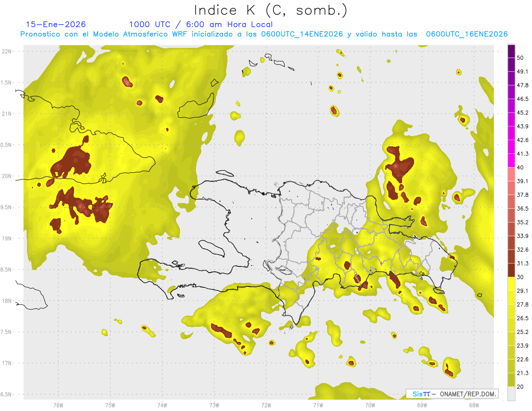Click the '40' color scale value
Screen dimensions: 532x411
(520, 167)
